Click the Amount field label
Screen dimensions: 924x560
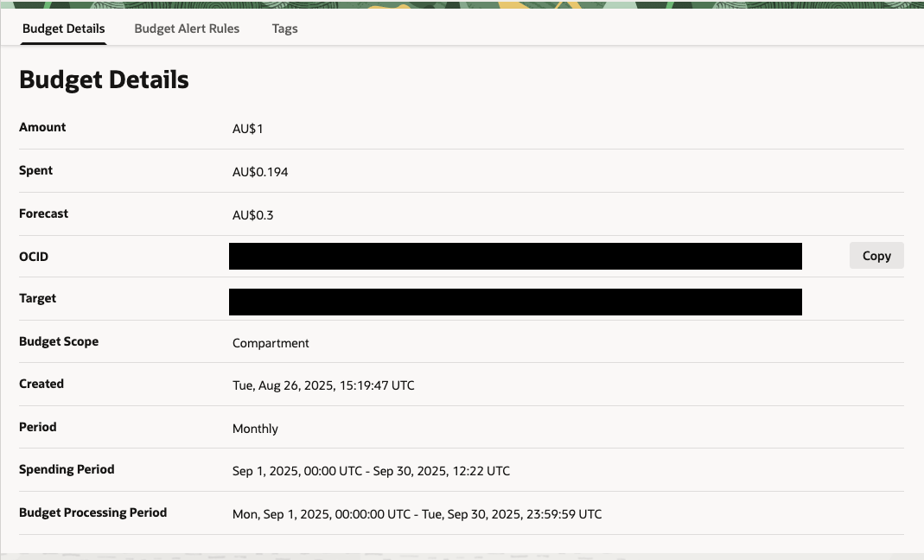coord(42,127)
